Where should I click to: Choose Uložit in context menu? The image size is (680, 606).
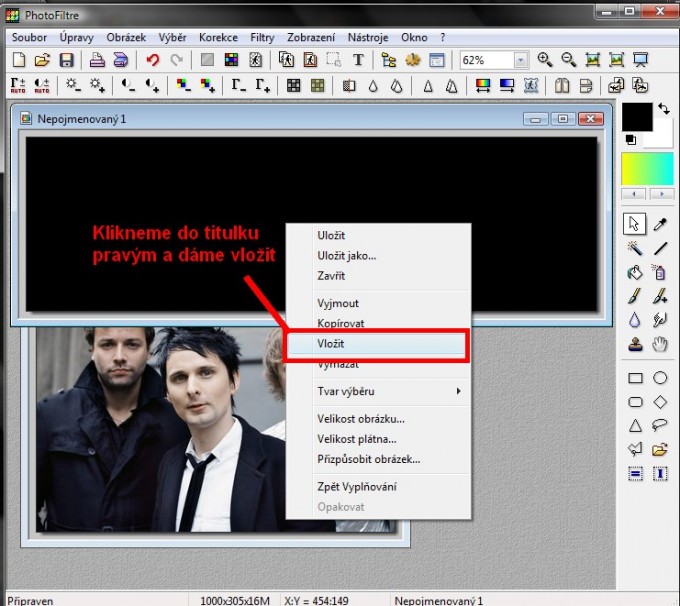pos(378,236)
